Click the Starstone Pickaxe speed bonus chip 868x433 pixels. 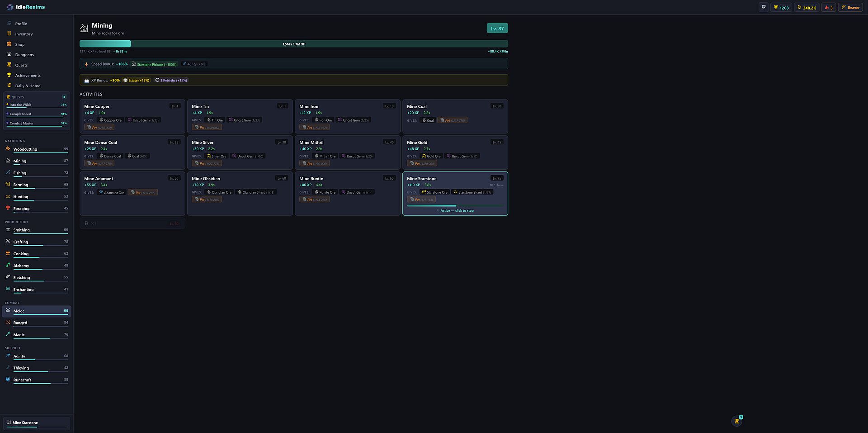point(154,64)
